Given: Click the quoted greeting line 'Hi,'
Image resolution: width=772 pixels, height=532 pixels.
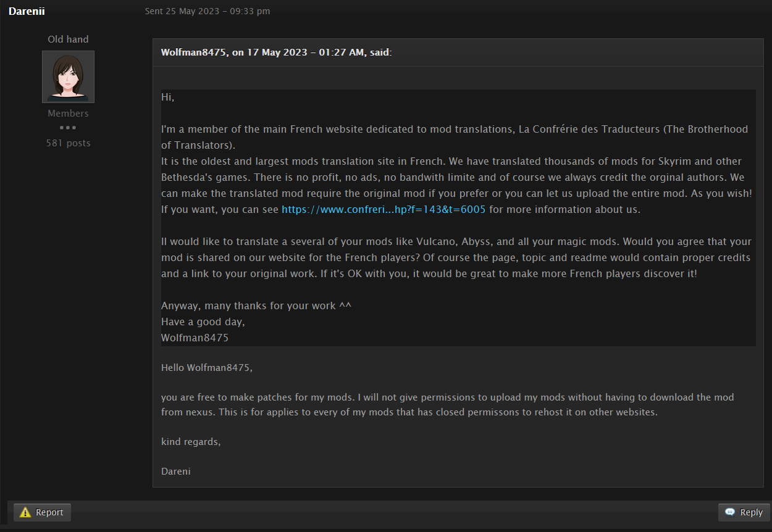Looking at the screenshot, I should pos(168,98).
